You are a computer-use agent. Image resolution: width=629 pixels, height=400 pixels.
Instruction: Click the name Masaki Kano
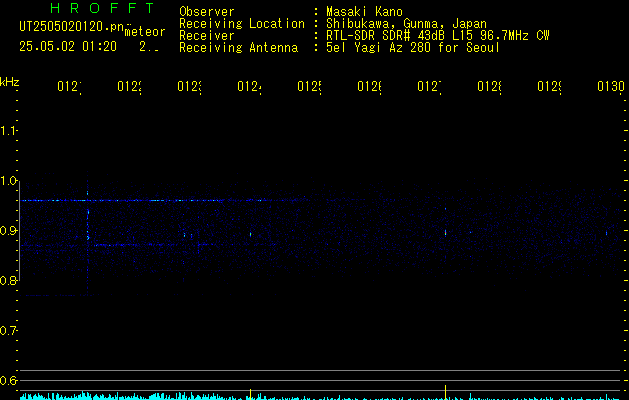(364, 12)
